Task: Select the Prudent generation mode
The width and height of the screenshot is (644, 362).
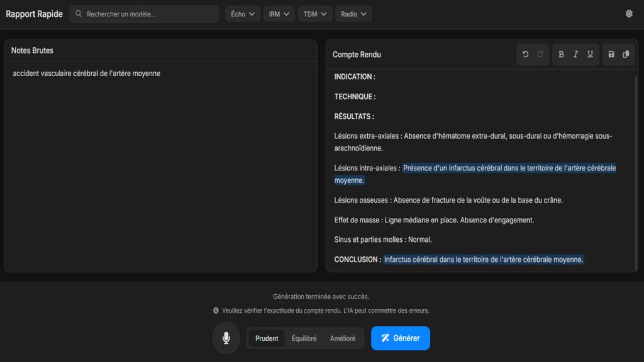Action: click(x=267, y=338)
